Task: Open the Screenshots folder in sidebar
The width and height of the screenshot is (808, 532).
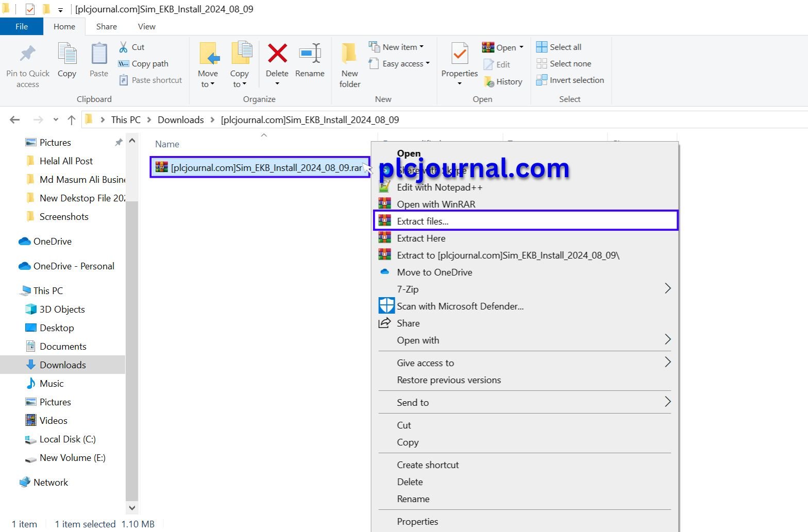Action: 64,217
